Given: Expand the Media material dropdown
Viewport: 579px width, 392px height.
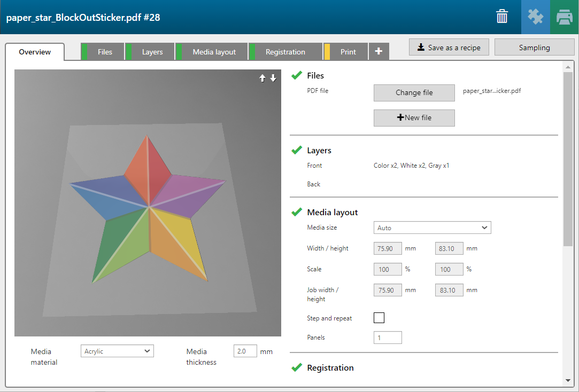Looking at the screenshot, I should [117, 351].
